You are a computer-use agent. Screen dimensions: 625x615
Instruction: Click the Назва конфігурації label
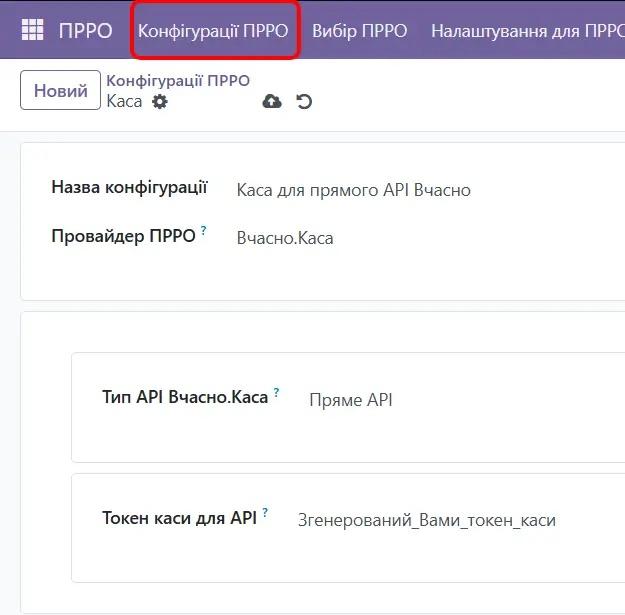click(130, 187)
